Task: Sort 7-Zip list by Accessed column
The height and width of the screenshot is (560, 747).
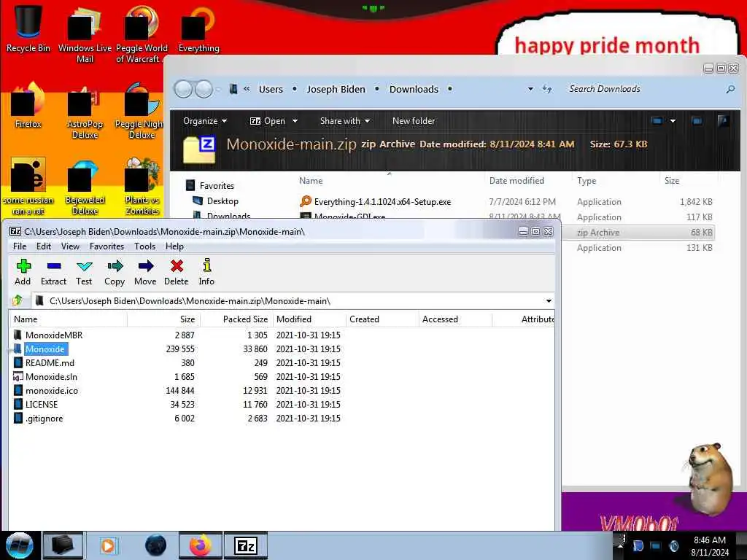Action: coord(455,319)
